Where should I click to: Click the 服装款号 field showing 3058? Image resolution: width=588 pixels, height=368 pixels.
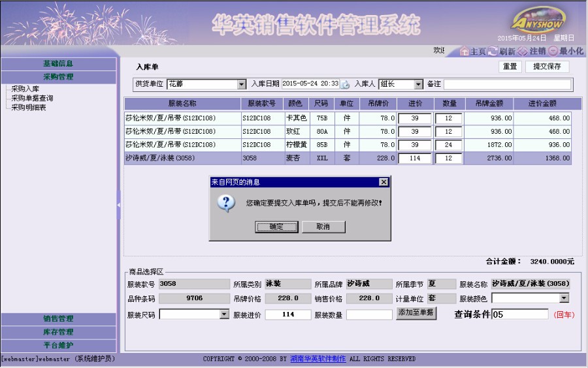point(194,284)
